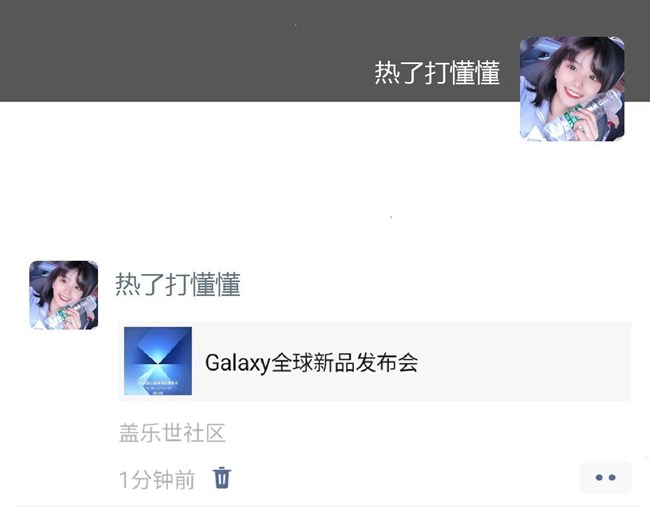Tap the water bottle in the header avatar

(x=589, y=114)
